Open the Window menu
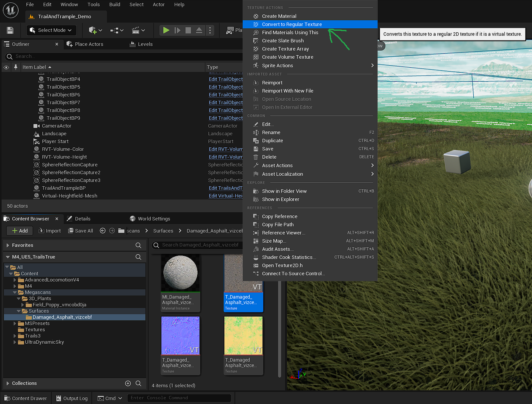 click(69, 5)
